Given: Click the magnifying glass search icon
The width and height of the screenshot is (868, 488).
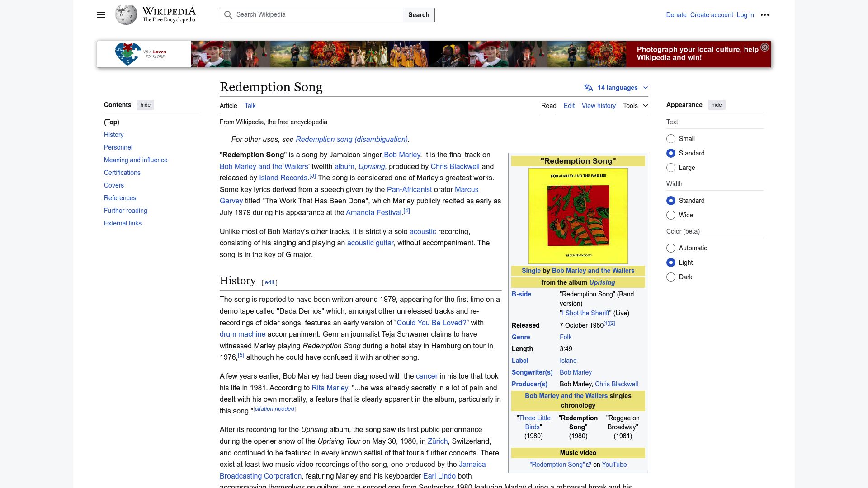Looking at the screenshot, I should pyautogui.click(x=228, y=15).
